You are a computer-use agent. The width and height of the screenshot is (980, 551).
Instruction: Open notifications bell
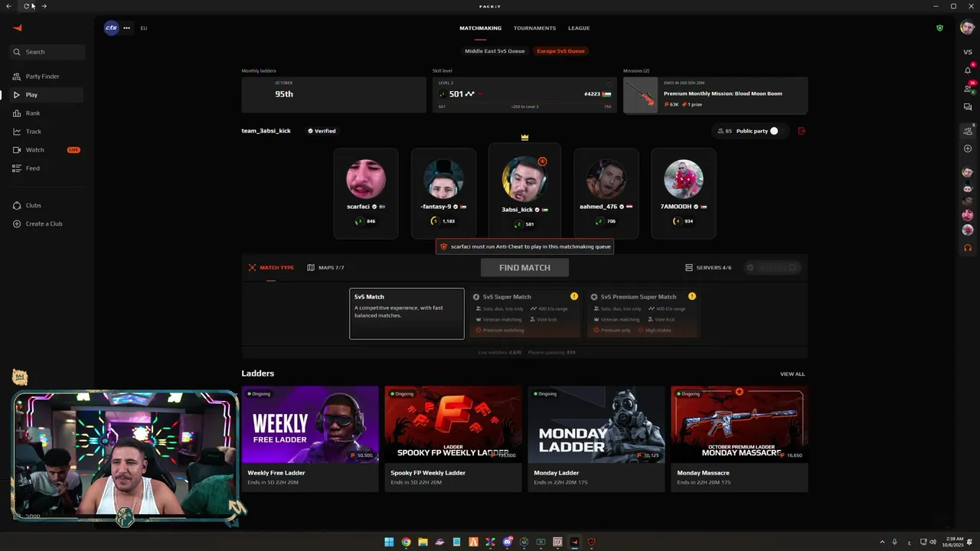(968, 70)
